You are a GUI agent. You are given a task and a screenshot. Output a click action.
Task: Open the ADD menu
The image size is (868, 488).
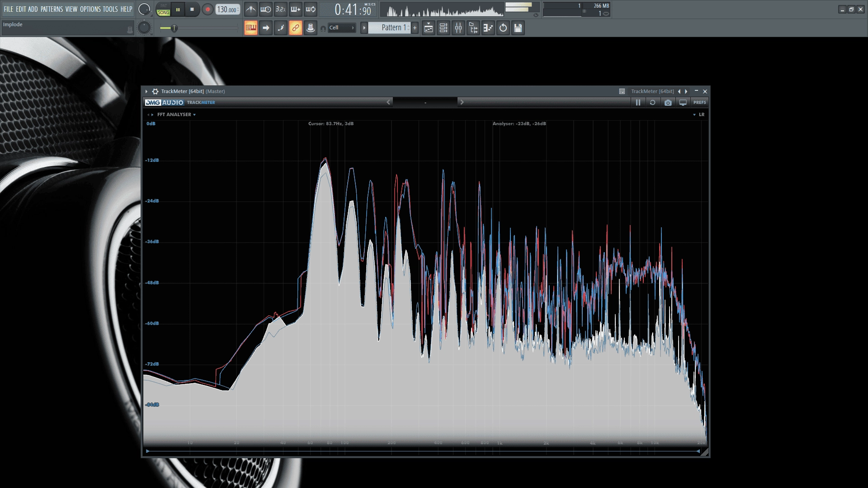click(33, 9)
